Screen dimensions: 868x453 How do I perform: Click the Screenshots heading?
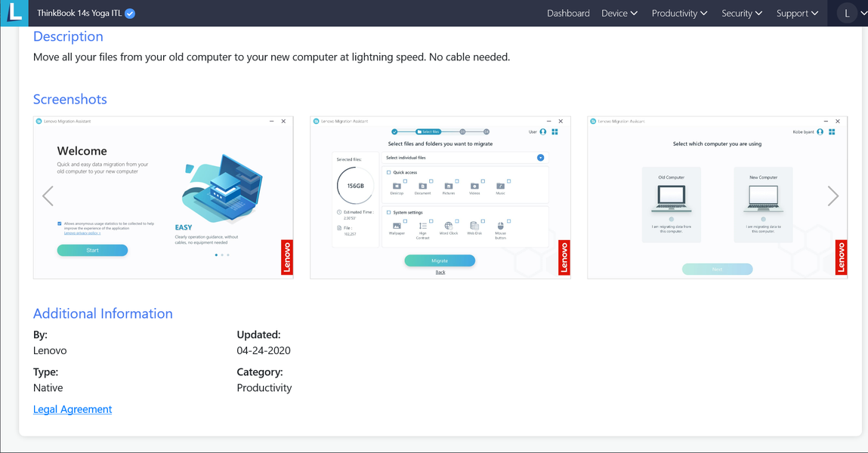click(70, 100)
